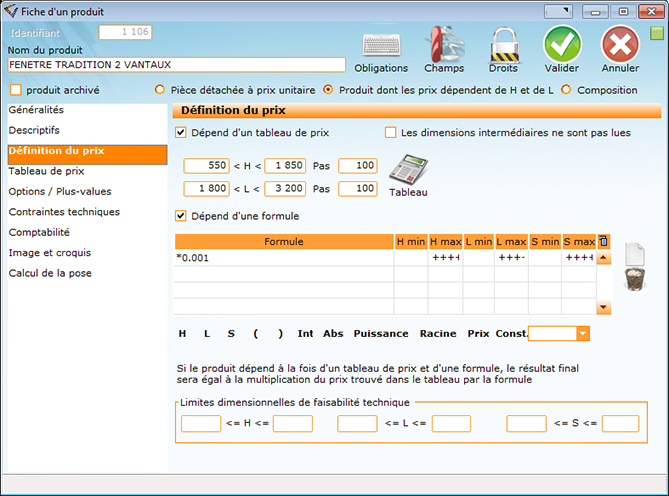Click formula table scroll up arrow
669x496 pixels.
[x=603, y=257]
